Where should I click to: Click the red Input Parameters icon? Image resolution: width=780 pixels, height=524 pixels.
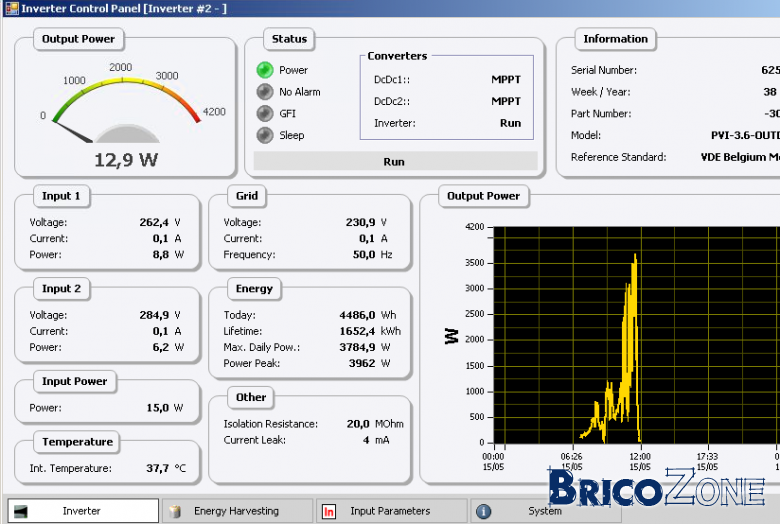329,511
